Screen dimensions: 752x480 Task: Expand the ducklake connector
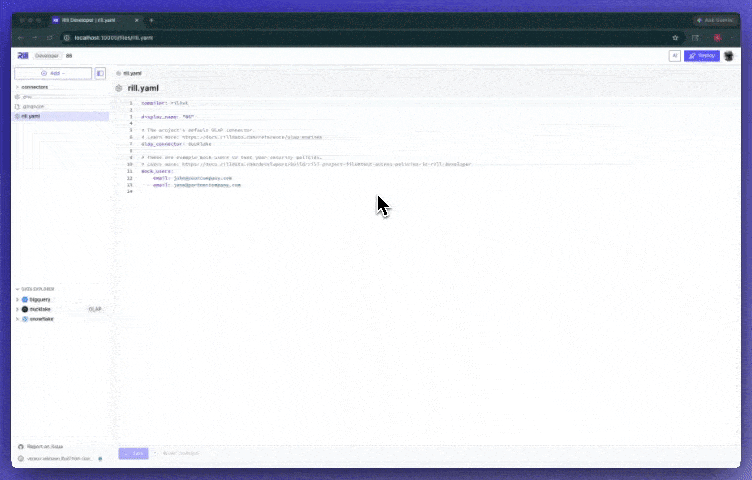coord(17,309)
